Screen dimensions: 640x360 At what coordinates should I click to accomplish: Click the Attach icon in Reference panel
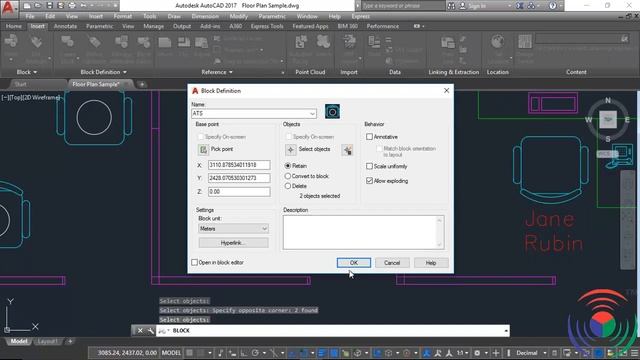point(164,42)
